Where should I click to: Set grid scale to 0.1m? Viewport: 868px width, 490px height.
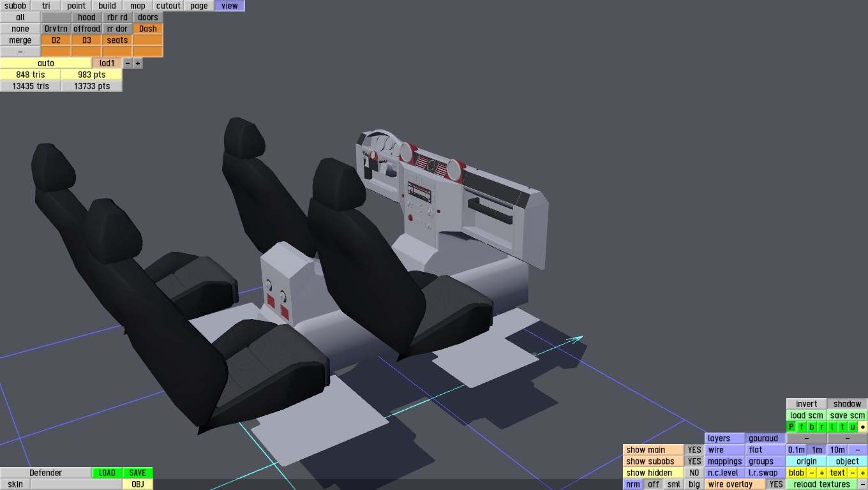tap(797, 450)
